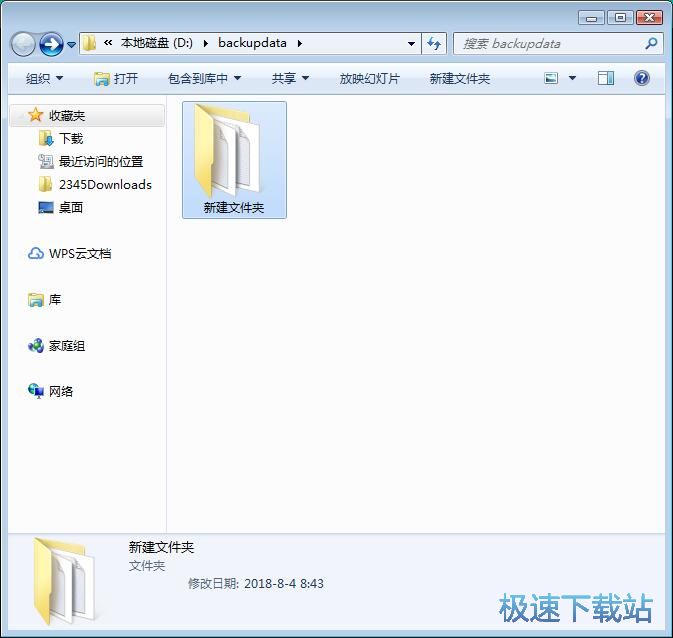The width and height of the screenshot is (673, 638).
Task: Click the Forward navigation arrow button
Action: 52,44
